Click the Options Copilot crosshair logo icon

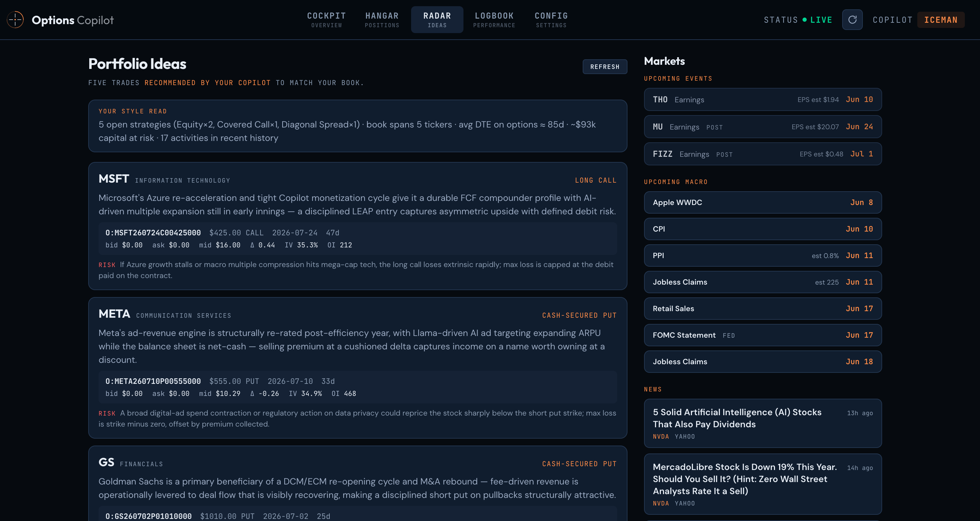(15, 20)
